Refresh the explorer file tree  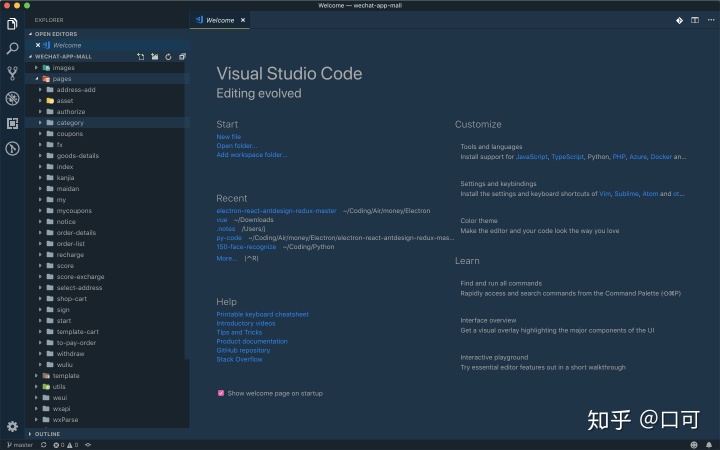(169, 56)
